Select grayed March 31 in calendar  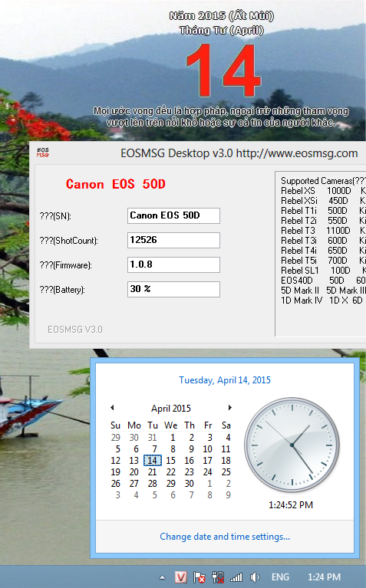click(x=153, y=437)
